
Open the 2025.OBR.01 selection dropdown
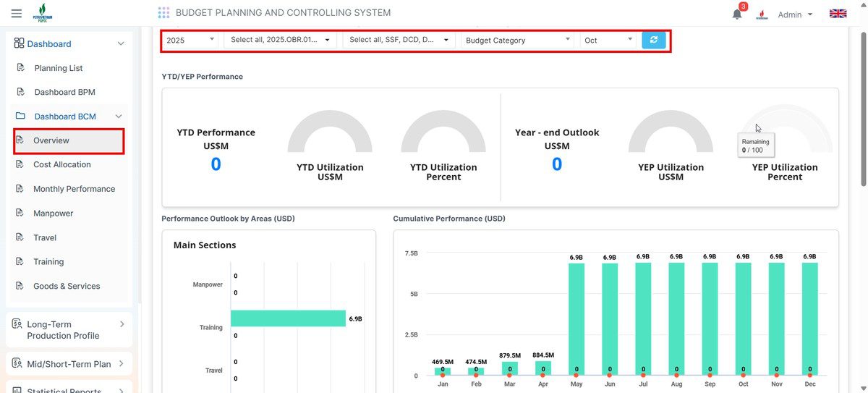coord(280,41)
